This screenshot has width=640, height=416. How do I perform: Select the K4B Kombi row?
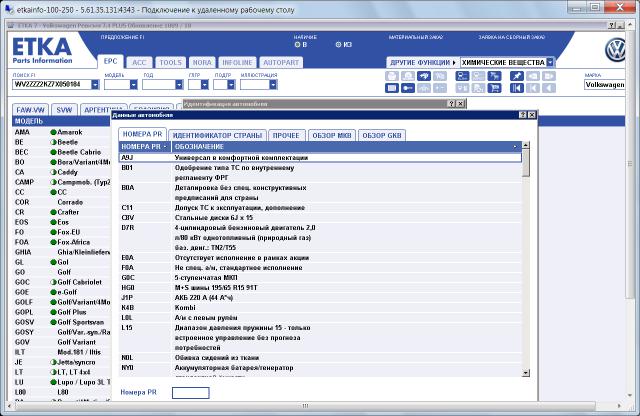coord(320,308)
